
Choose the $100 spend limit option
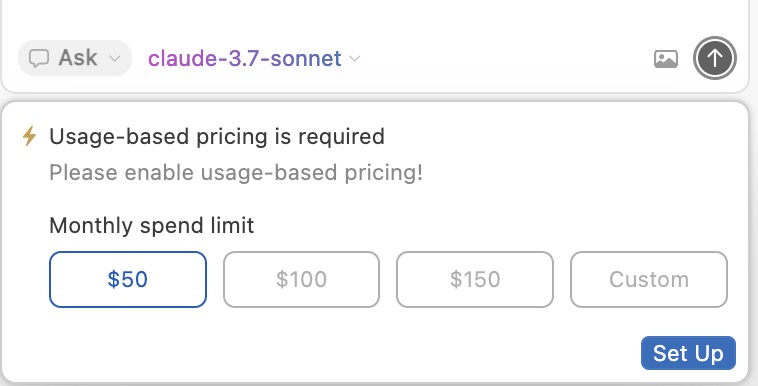coord(301,279)
